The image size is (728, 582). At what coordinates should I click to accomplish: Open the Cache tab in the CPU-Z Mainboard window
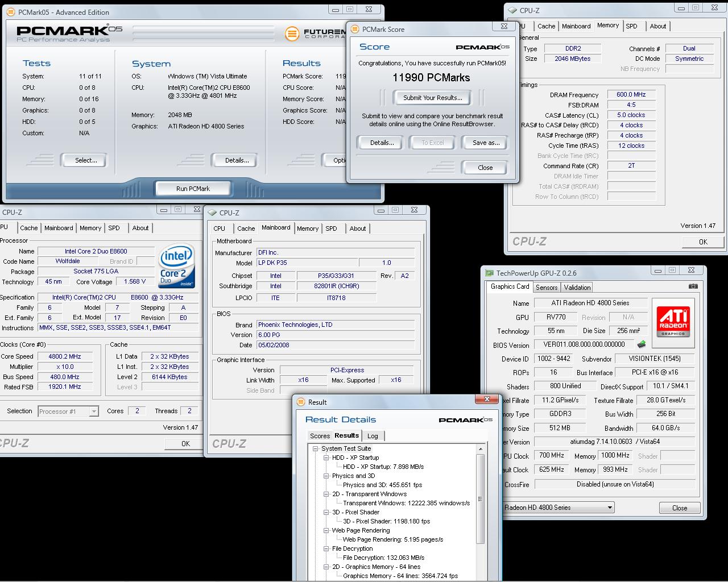(246, 228)
